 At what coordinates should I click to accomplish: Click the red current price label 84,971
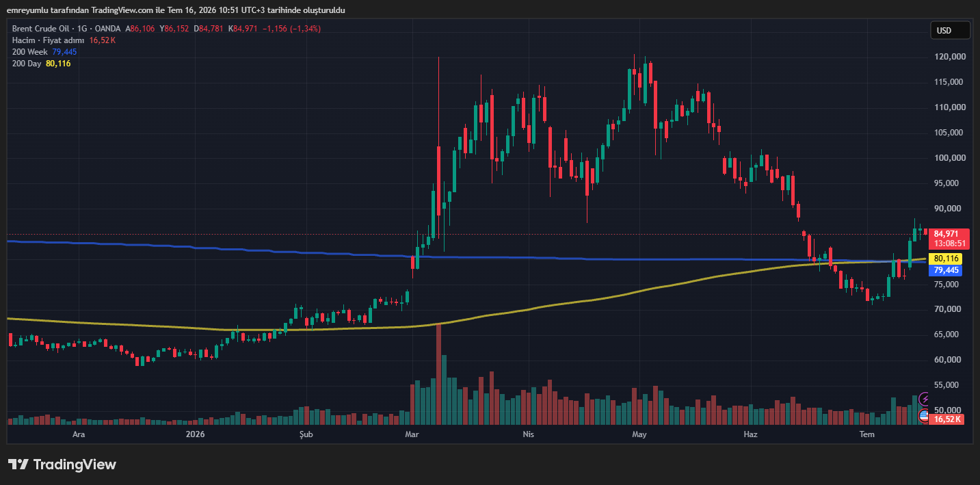(949, 234)
